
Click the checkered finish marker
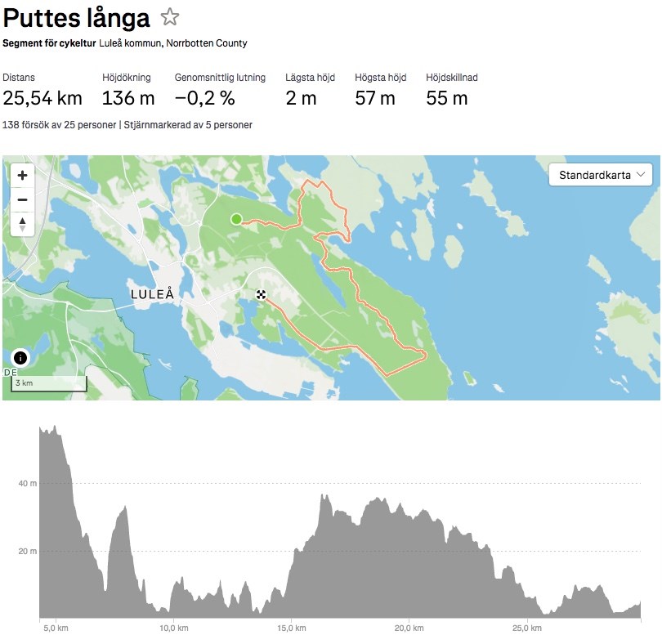coord(262,295)
